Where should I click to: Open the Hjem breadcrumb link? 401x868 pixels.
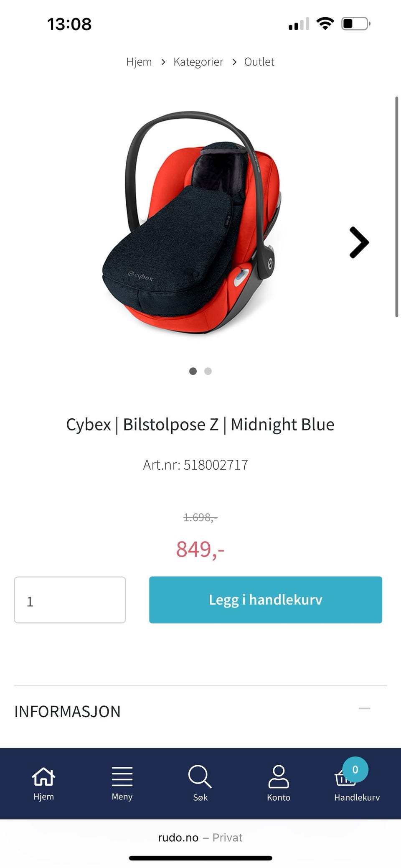click(139, 62)
